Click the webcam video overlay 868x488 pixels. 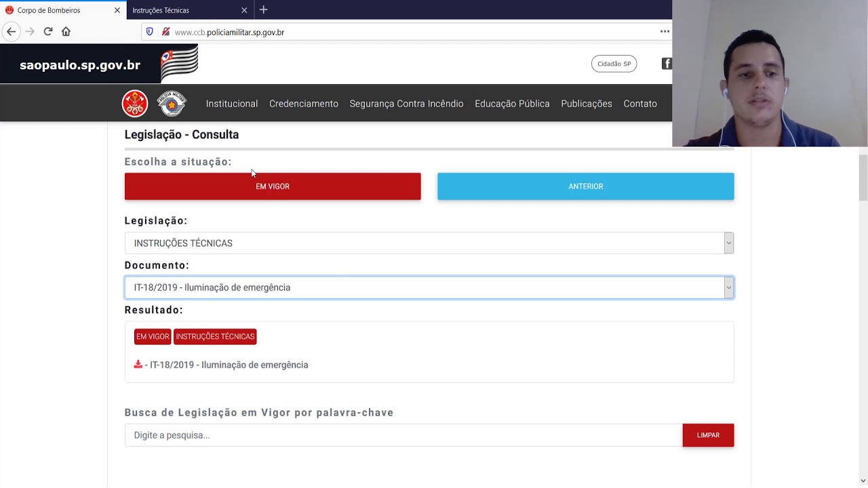click(770, 73)
